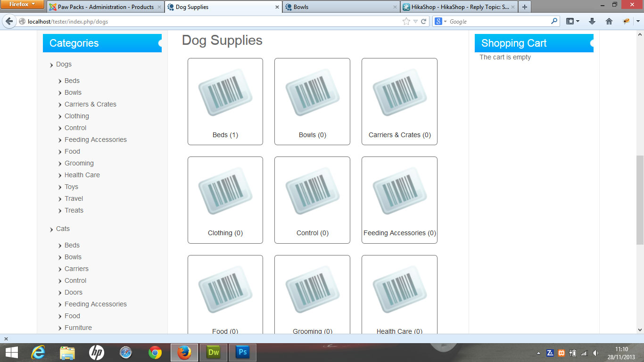Switch to the Bowls tab
The height and width of the screenshot is (362, 644).
[x=340, y=7]
